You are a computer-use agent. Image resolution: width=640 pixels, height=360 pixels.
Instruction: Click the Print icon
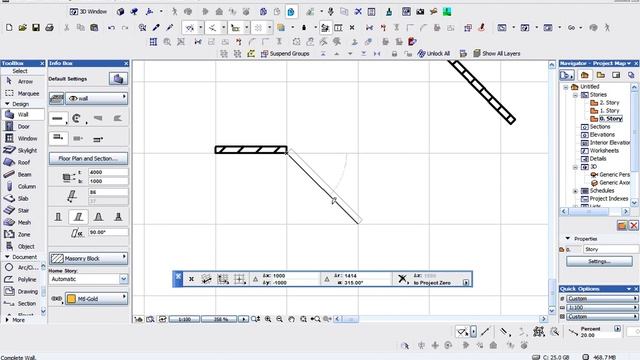pos(49,28)
